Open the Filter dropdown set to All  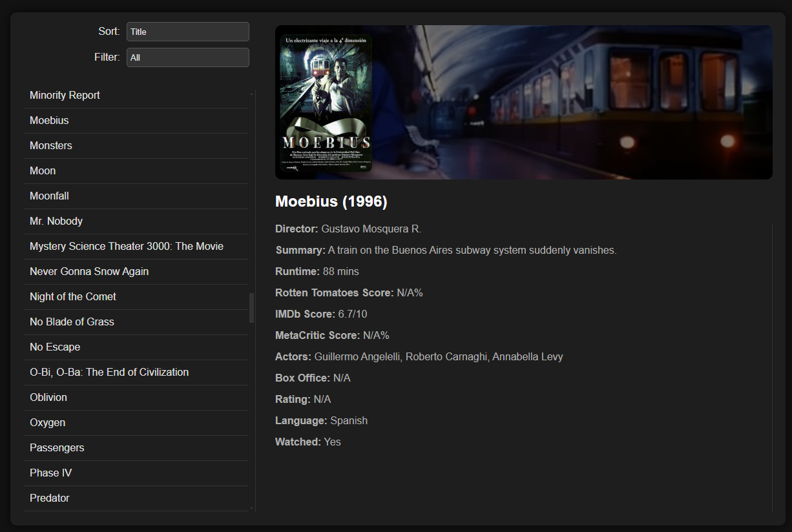pyautogui.click(x=188, y=57)
